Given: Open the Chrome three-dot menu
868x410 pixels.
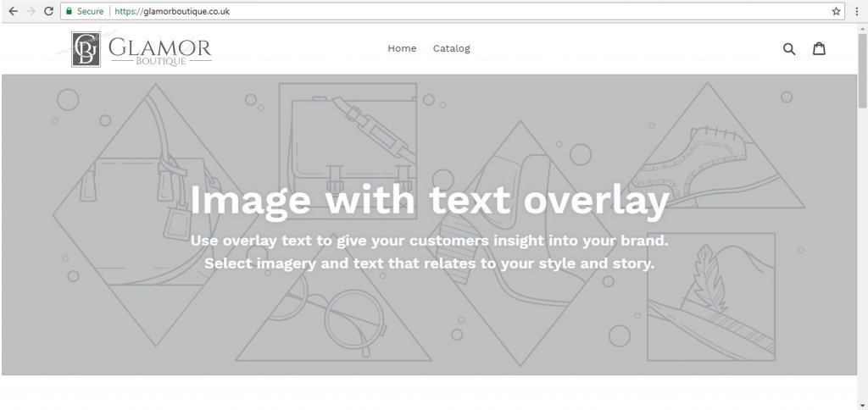Looking at the screenshot, I should click(x=856, y=11).
